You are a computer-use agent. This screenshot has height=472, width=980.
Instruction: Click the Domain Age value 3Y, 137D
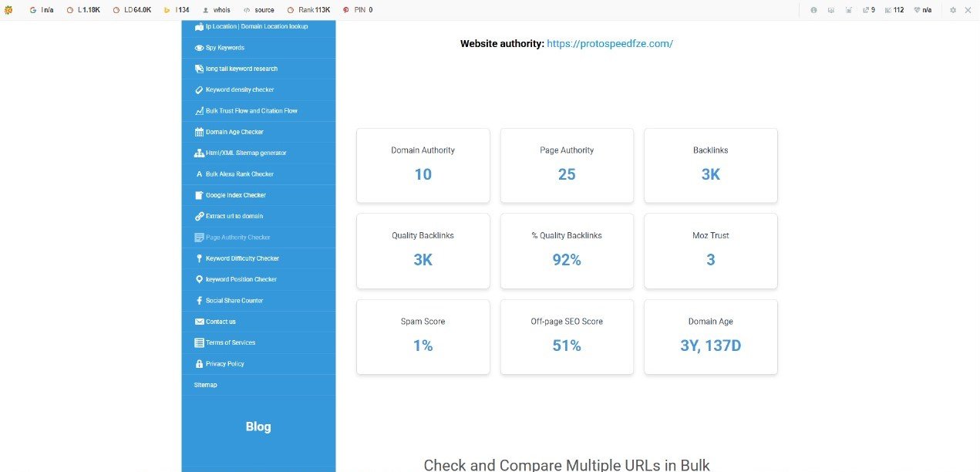pos(711,346)
